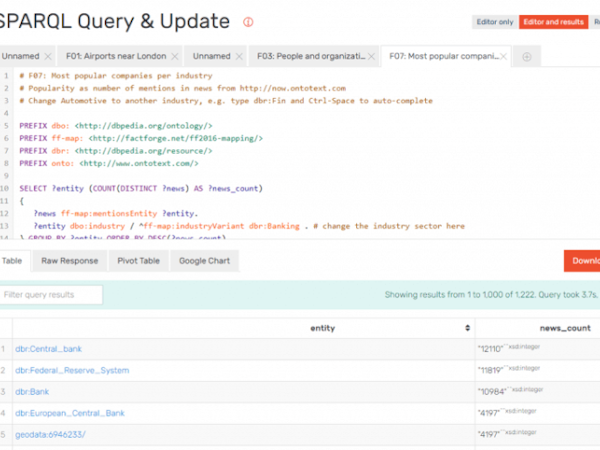
Task: Open the F03: People and organizati... tab
Action: (x=311, y=56)
